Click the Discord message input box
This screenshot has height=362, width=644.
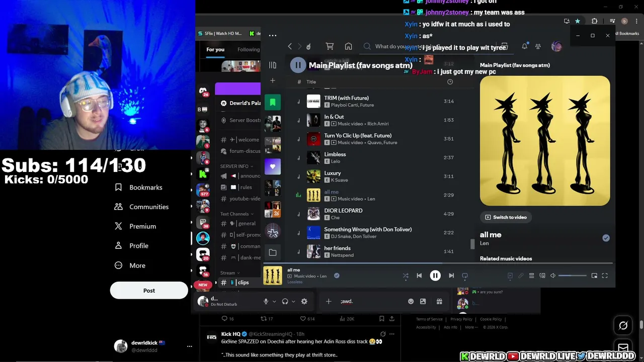pyautogui.click(x=372, y=301)
